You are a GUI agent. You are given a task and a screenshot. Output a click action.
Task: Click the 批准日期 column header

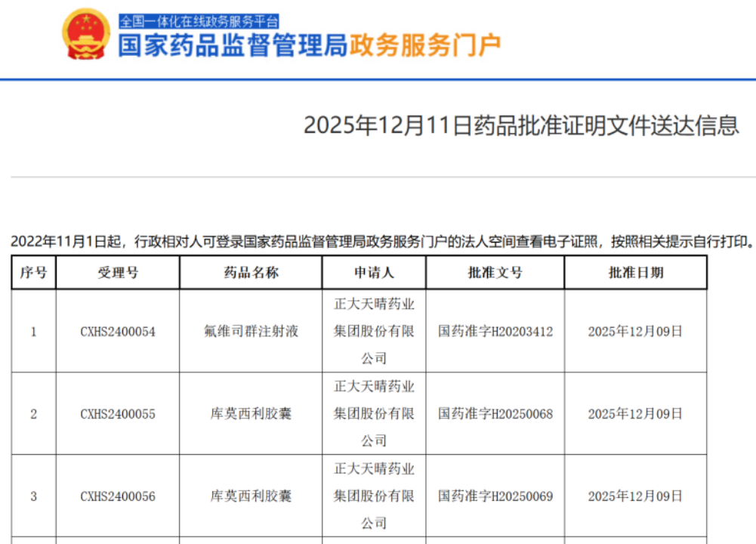point(635,272)
